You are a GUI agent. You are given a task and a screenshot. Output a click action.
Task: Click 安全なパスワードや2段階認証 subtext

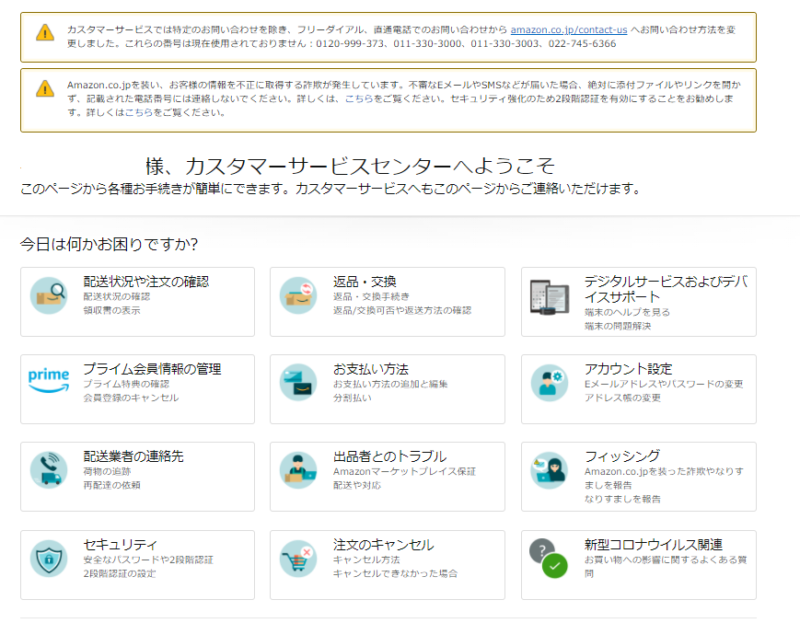(x=148, y=559)
